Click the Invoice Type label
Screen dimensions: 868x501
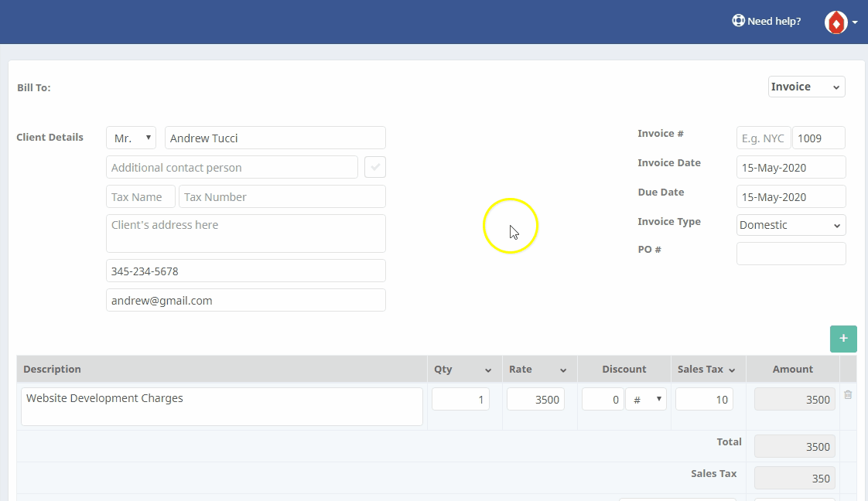click(668, 221)
